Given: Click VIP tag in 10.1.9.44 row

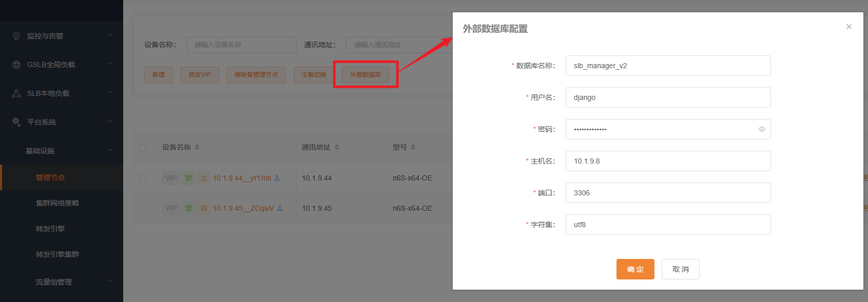Looking at the screenshot, I should pyautogui.click(x=171, y=178).
